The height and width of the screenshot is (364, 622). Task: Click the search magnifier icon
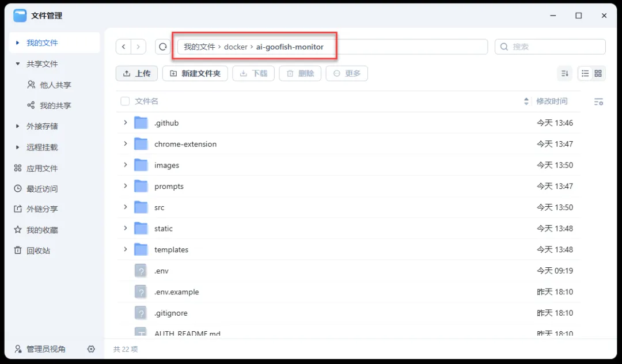pos(504,47)
